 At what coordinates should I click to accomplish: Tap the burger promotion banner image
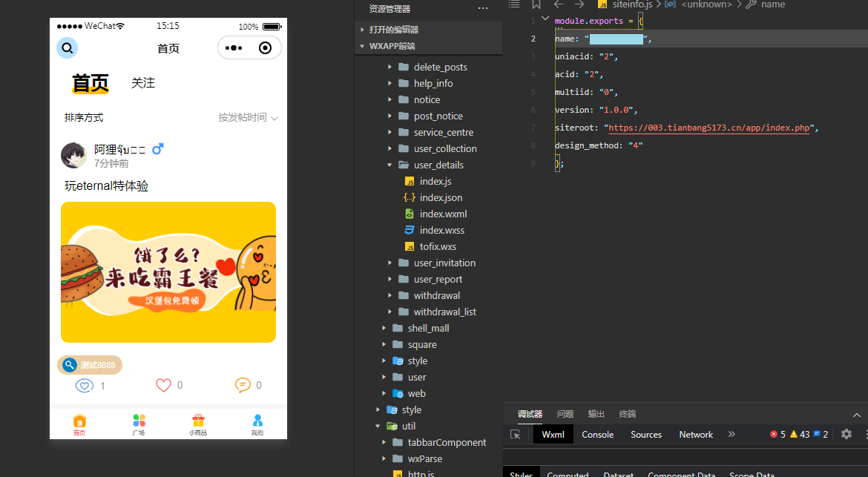[x=168, y=272]
